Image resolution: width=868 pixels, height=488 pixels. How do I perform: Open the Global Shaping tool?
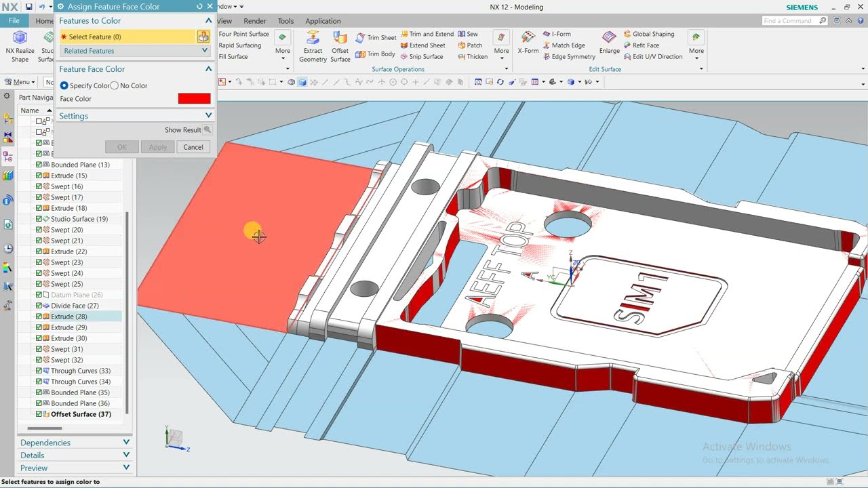(x=648, y=34)
